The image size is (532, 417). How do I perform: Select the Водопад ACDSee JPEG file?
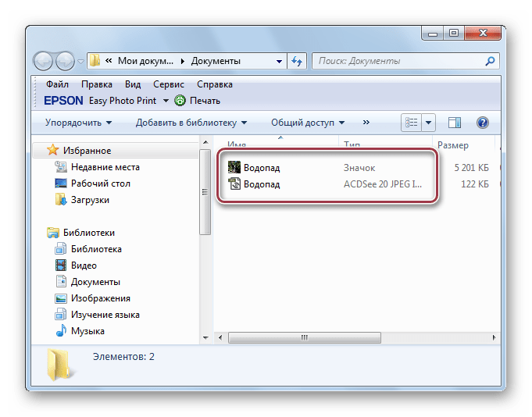[x=262, y=184]
